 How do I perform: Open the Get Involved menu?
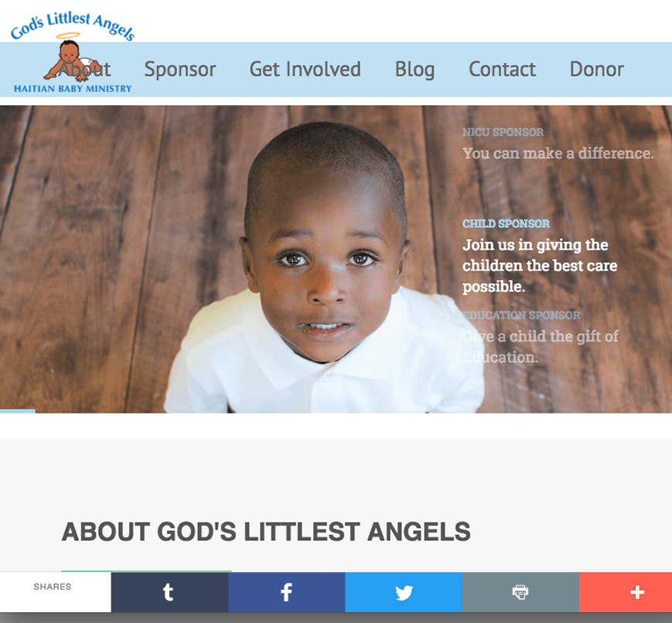click(x=305, y=69)
